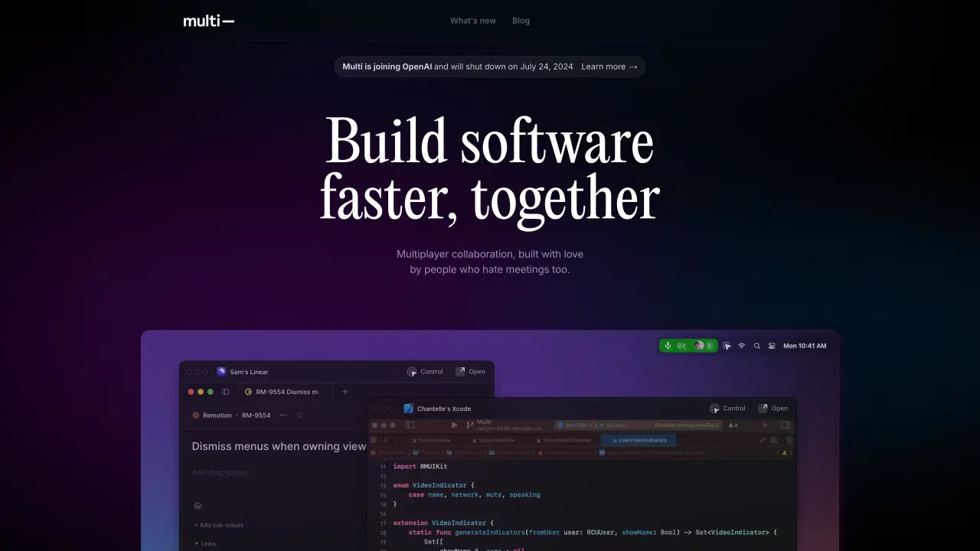Click Control on Sam's Linear window
This screenshot has height=551, width=980.
(x=425, y=372)
